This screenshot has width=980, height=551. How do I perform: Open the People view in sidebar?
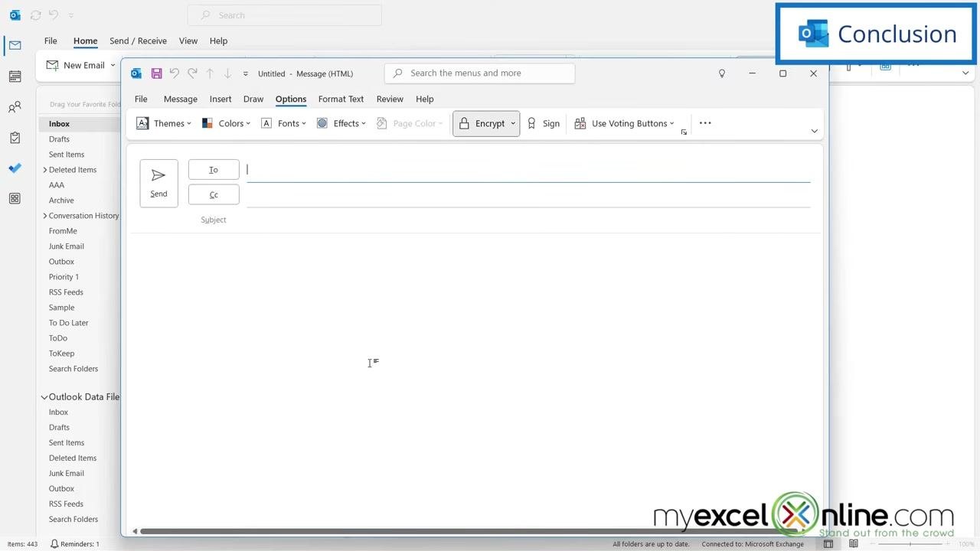pyautogui.click(x=15, y=107)
